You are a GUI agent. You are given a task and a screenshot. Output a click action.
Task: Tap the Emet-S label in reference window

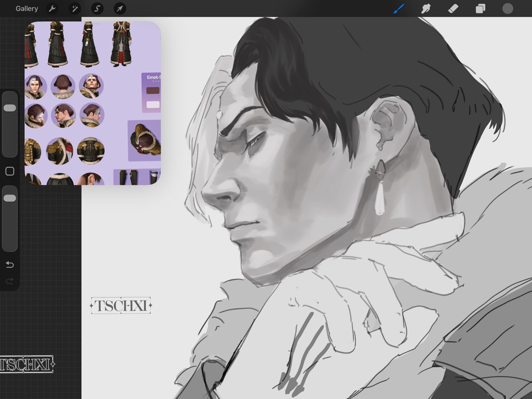(153, 77)
